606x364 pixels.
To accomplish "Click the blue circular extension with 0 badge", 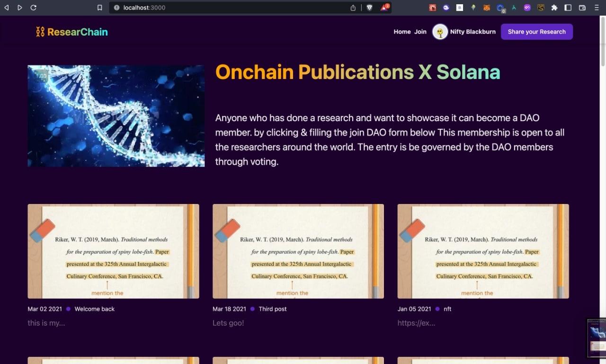I will coord(501,8).
